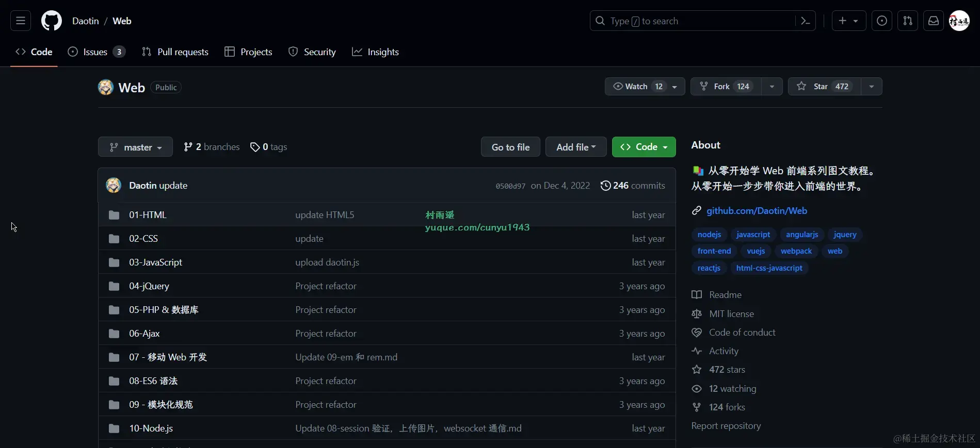Open the Report repository link
The width and height of the screenshot is (980, 448).
[726, 426]
